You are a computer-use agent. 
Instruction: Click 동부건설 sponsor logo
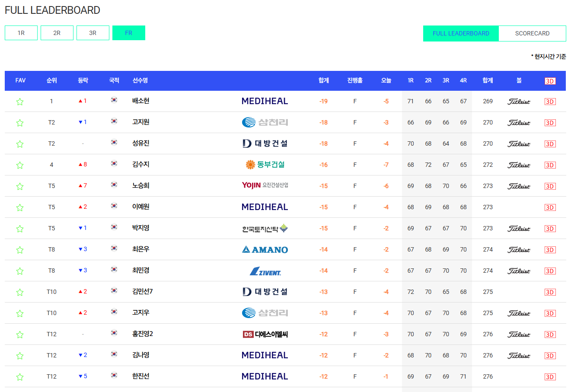(x=265, y=165)
